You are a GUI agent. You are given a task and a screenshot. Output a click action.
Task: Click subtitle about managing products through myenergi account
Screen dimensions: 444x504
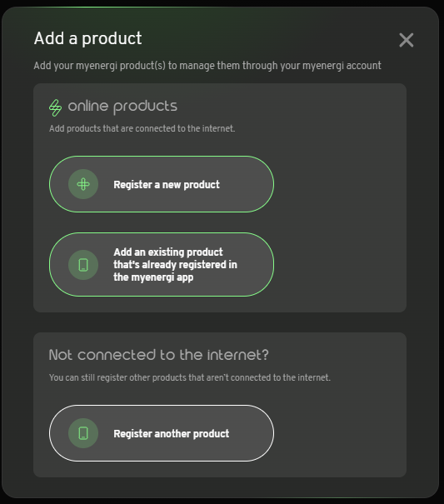click(x=207, y=66)
